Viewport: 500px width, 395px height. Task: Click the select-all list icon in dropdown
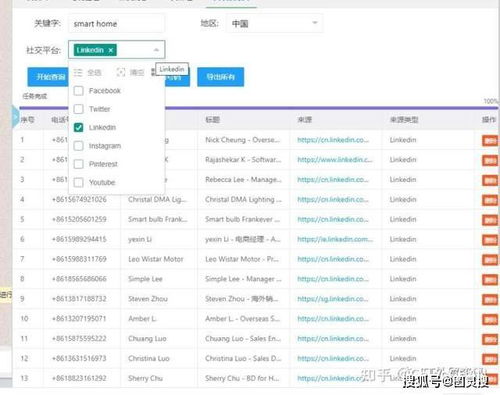tap(78, 72)
